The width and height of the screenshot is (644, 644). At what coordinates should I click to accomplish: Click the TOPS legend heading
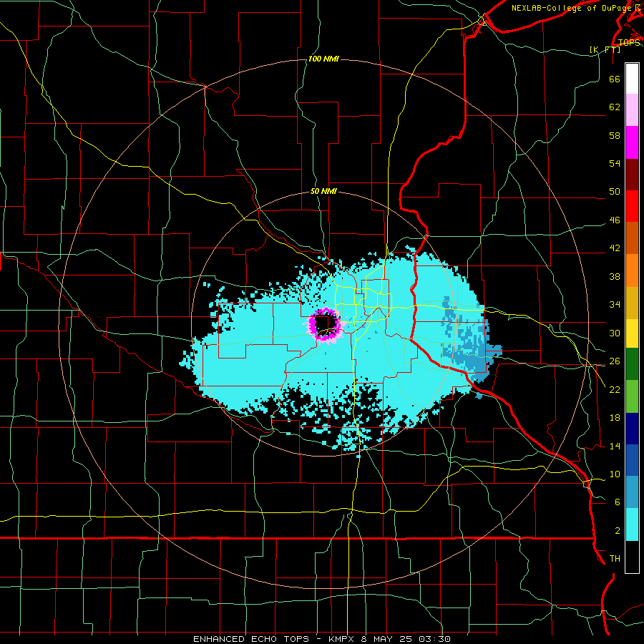(x=629, y=43)
